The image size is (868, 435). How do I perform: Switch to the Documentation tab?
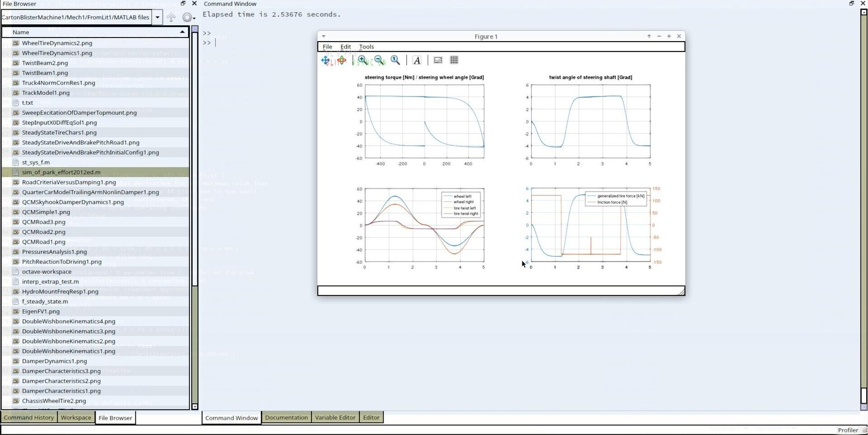click(286, 418)
